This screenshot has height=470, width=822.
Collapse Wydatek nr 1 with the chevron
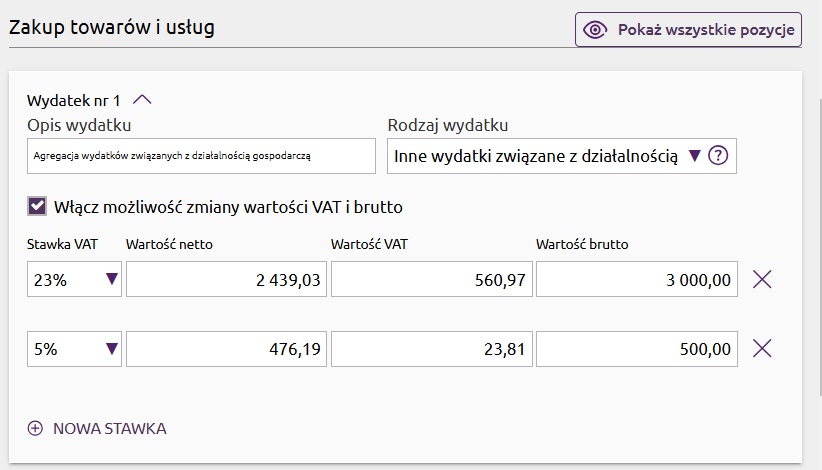[142, 100]
